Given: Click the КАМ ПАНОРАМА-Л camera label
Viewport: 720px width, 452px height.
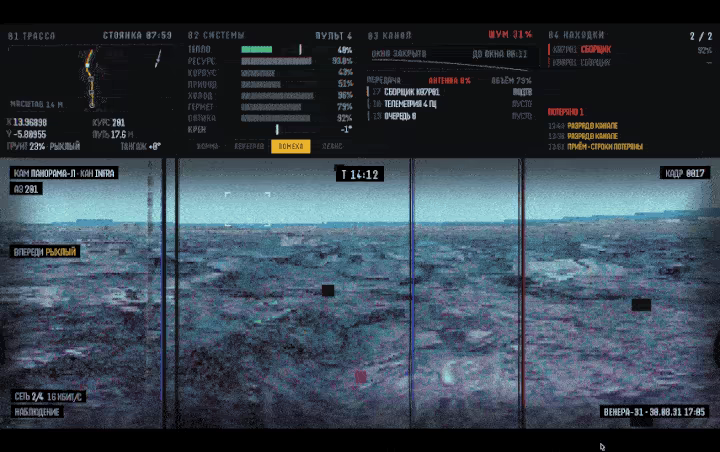Looking at the screenshot, I should pos(64,173).
